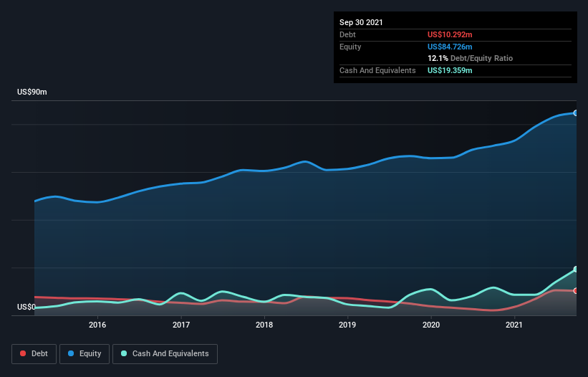Toggle the Equity legend button
The image size is (588, 377).
tap(85, 354)
